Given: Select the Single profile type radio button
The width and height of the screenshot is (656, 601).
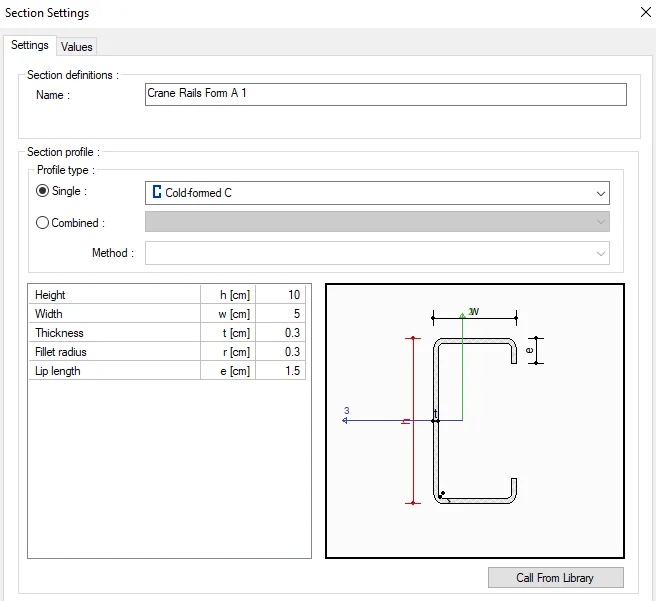Looking at the screenshot, I should click(x=42, y=191).
